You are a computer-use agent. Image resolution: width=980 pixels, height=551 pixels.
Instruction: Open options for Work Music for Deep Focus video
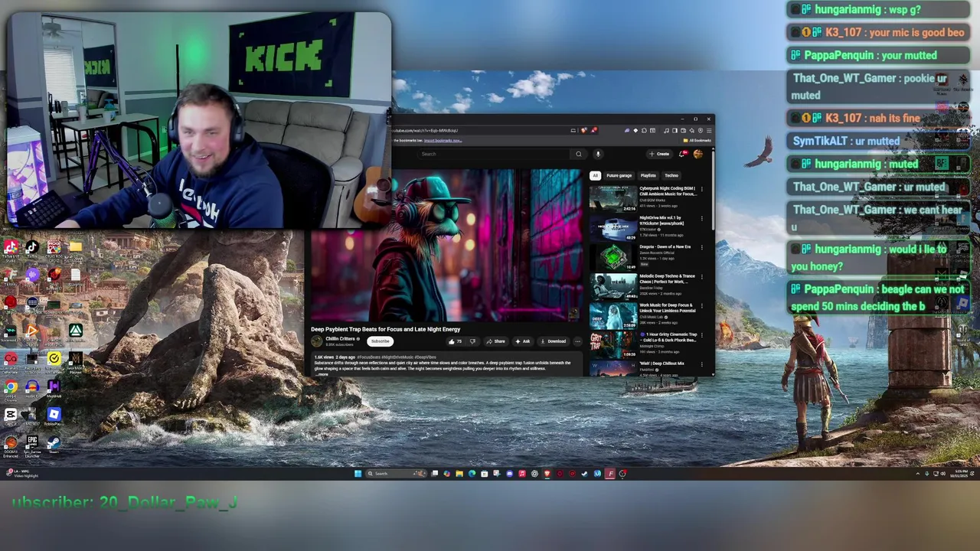[x=702, y=305]
